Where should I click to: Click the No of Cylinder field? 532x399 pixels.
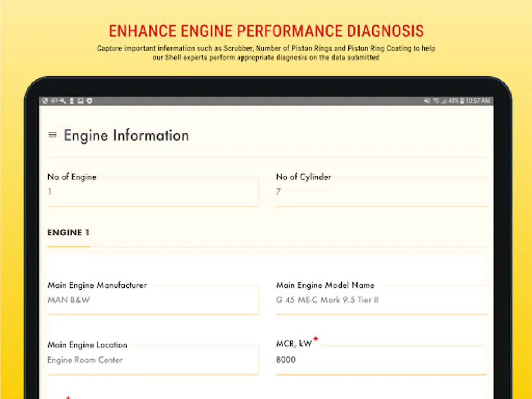[x=381, y=192]
